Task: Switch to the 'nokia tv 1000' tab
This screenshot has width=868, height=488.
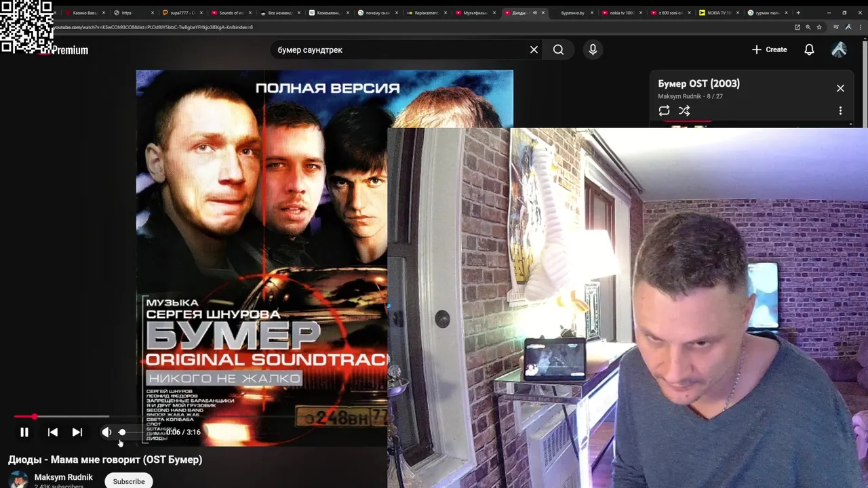Action: 620,13
